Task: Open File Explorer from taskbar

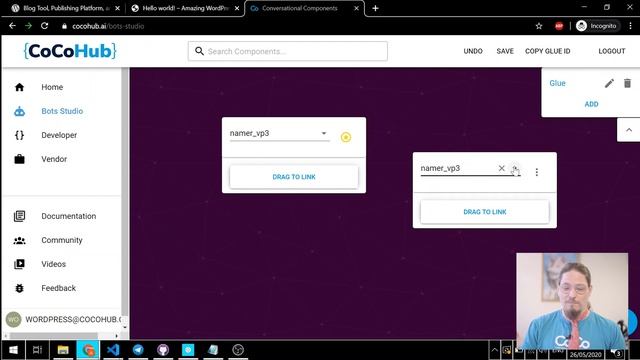Action: (x=63, y=350)
